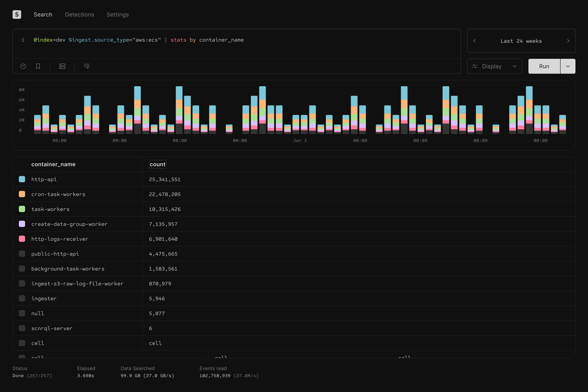The image size is (588, 392).
Task: Click the Run query button
Action: (x=544, y=66)
